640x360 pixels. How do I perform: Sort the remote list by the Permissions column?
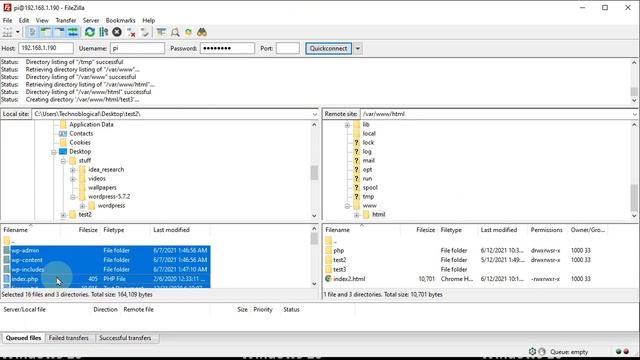[x=546, y=230]
